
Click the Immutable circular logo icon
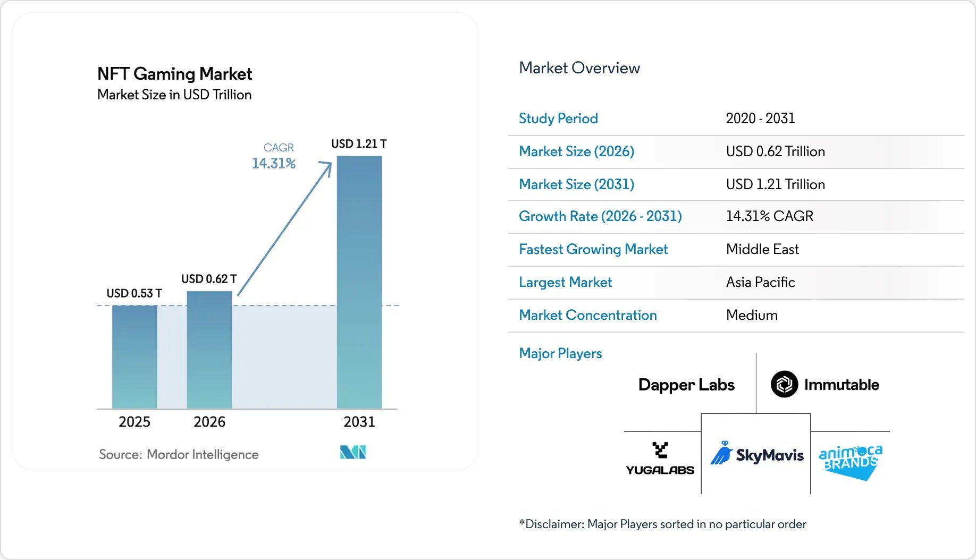tap(784, 384)
